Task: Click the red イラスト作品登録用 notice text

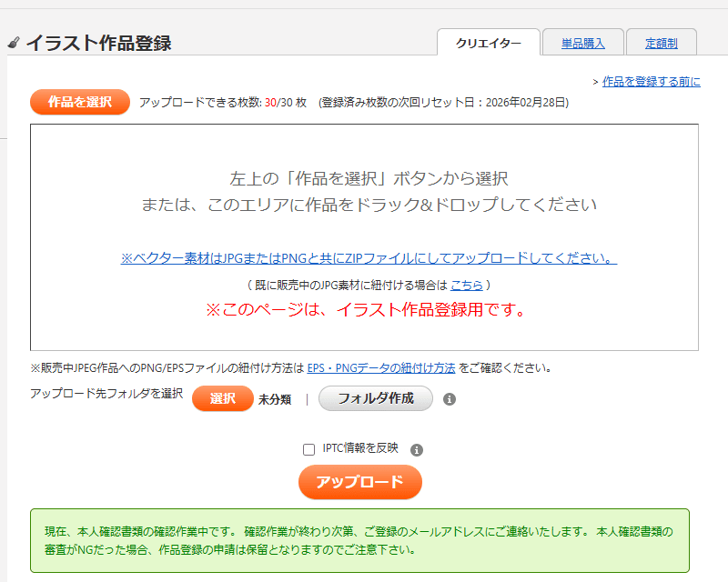Action: pos(365,310)
